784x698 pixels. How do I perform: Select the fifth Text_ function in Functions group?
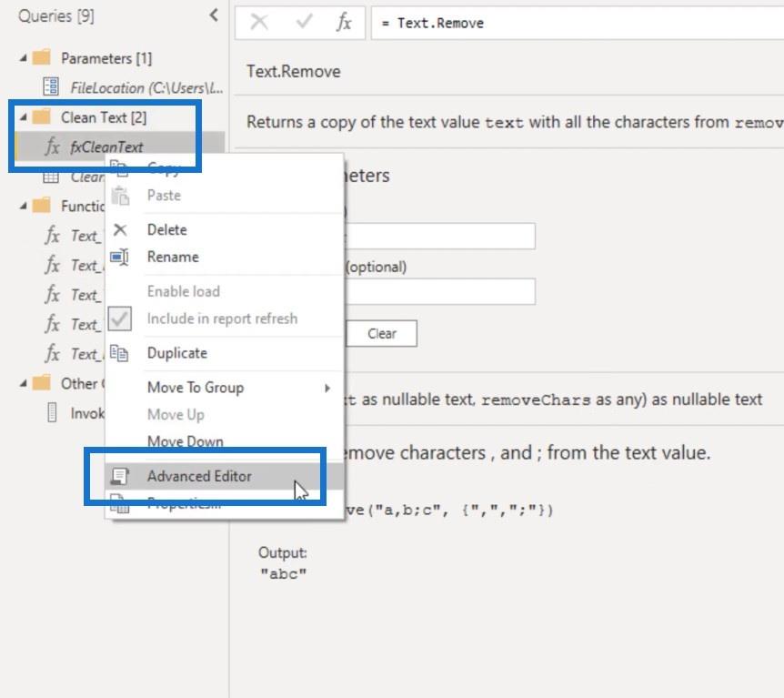[x=85, y=354]
